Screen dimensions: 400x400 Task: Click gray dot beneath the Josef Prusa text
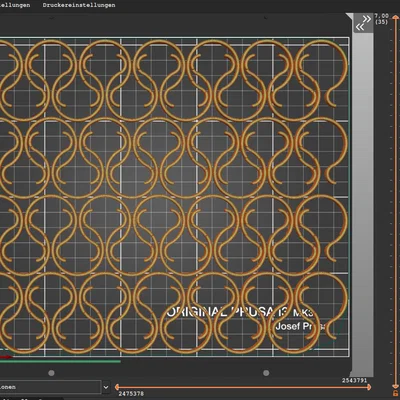(x=266, y=373)
